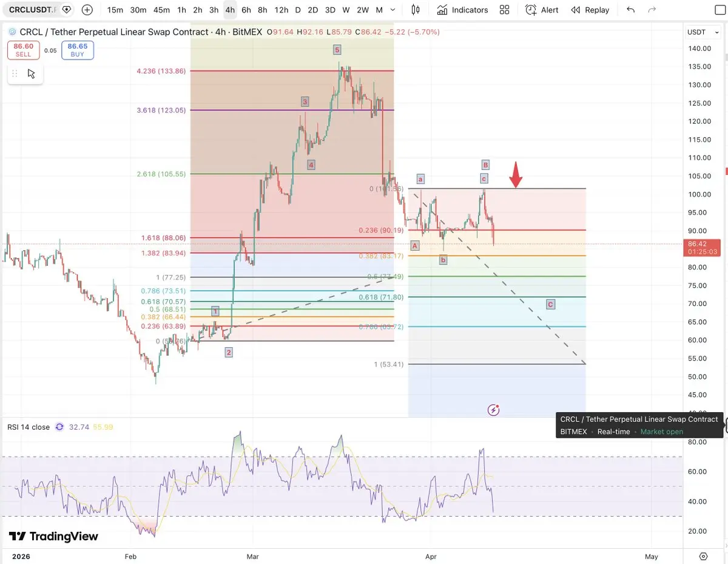
Task: Select the 8h timeframe
Action: (x=262, y=10)
